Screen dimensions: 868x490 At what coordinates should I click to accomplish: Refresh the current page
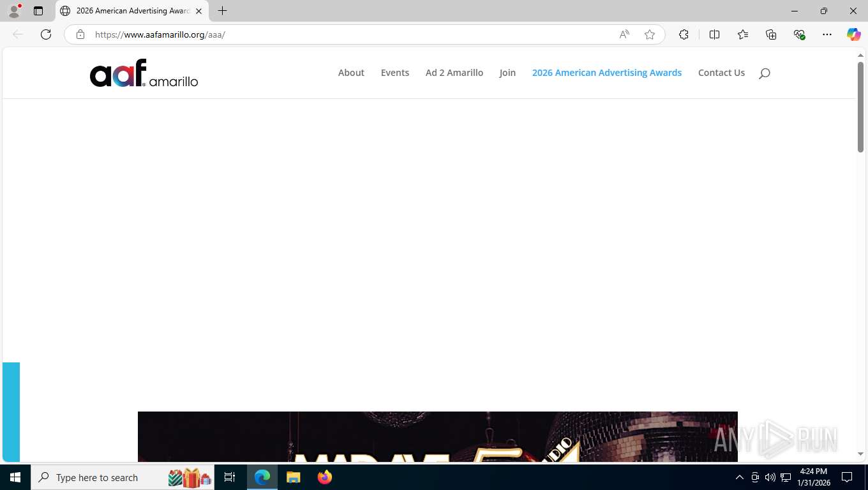point(46,34)
